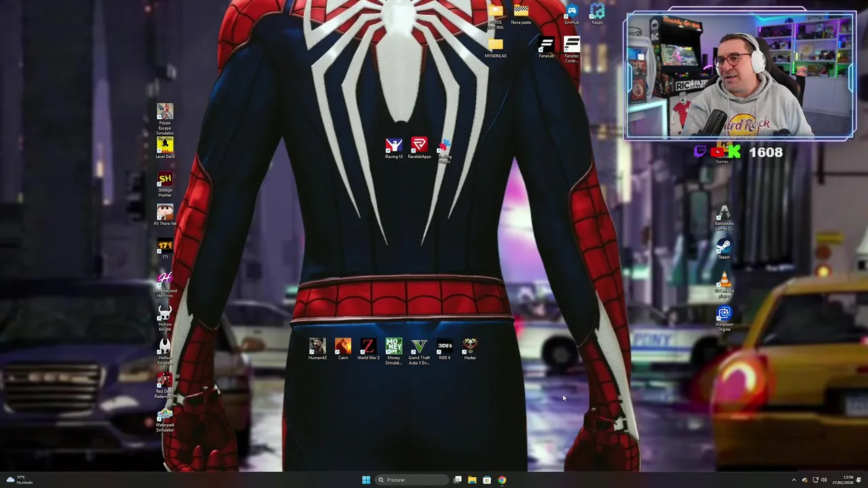The width and height of the screenshot is (868, 488).
Task: Open the RIDE 6 game shortcut
Action: pos(445,350)
